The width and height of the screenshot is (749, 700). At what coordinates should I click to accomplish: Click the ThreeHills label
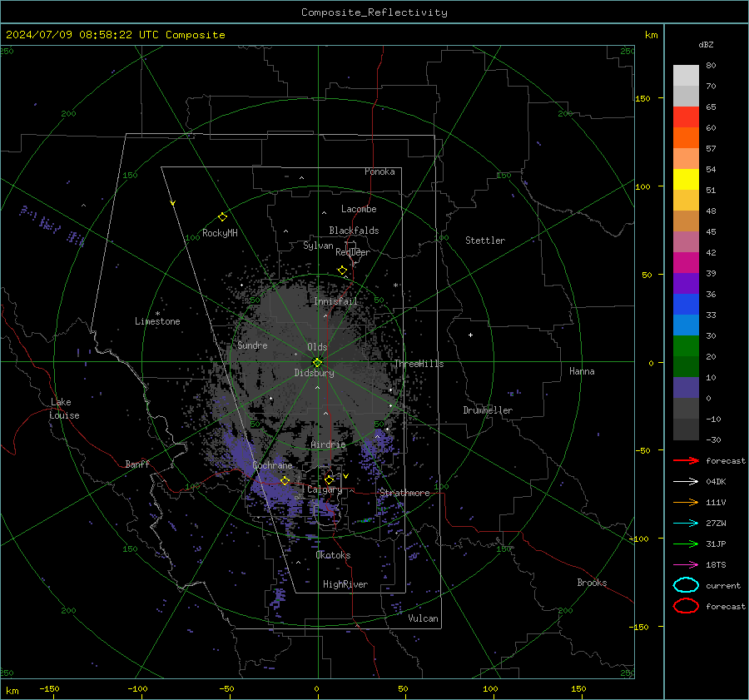tap(419, 364)
